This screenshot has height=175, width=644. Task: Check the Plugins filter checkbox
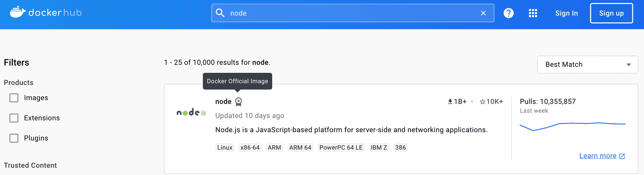pyautogui.click(x=14, y=138)
